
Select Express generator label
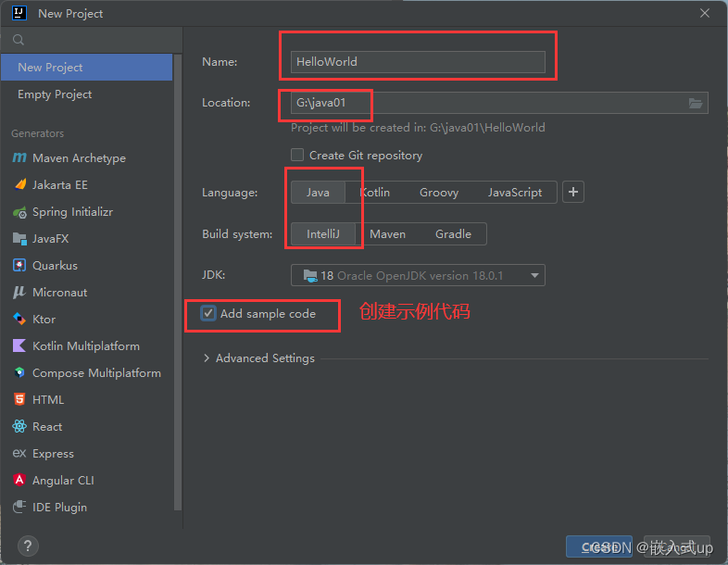pyautogui.click(x=53, y=454)
